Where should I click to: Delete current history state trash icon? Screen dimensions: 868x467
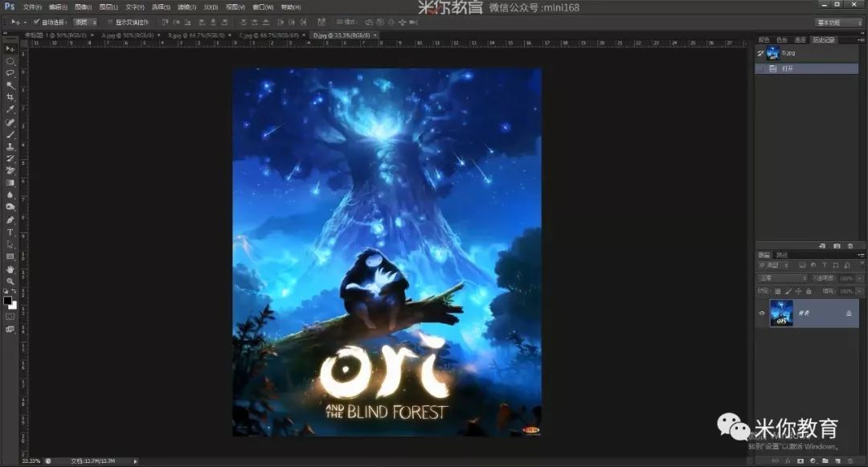850,246
